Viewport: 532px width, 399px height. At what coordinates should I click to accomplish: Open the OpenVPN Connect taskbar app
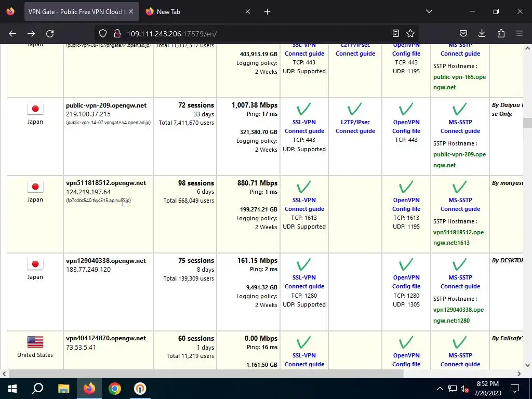click(140, 389)
